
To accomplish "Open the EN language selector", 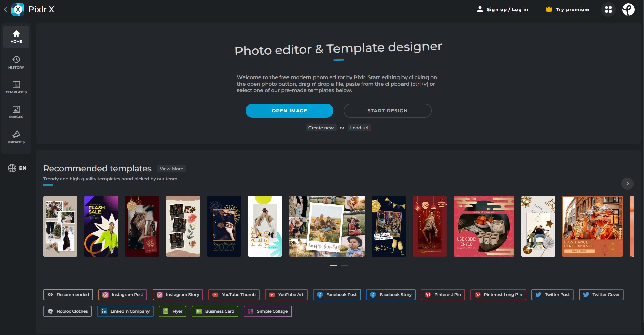I will (17, 168).
